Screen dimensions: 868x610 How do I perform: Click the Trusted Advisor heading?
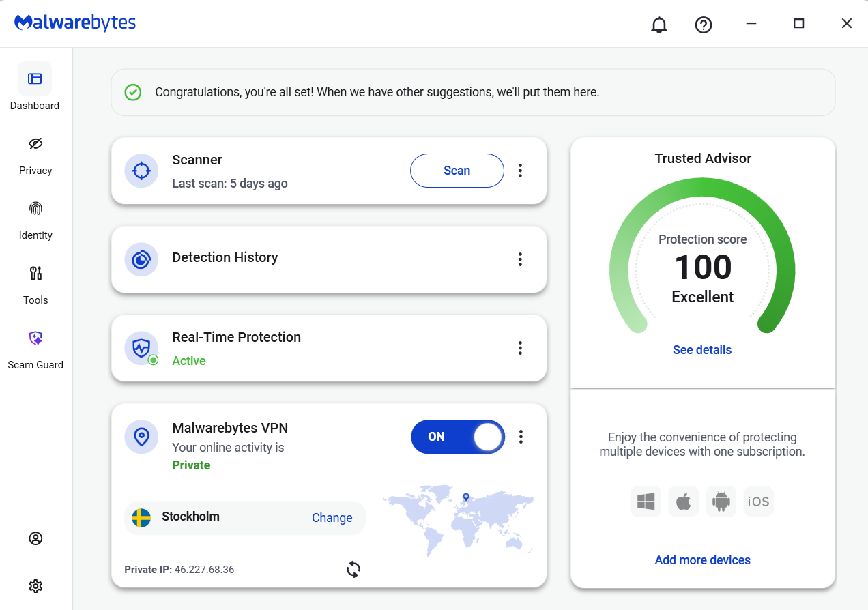tap(703, 158)
